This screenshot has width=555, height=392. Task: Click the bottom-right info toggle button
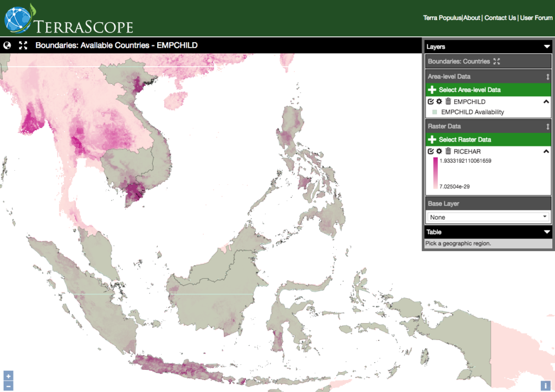[x=547, y=385]
